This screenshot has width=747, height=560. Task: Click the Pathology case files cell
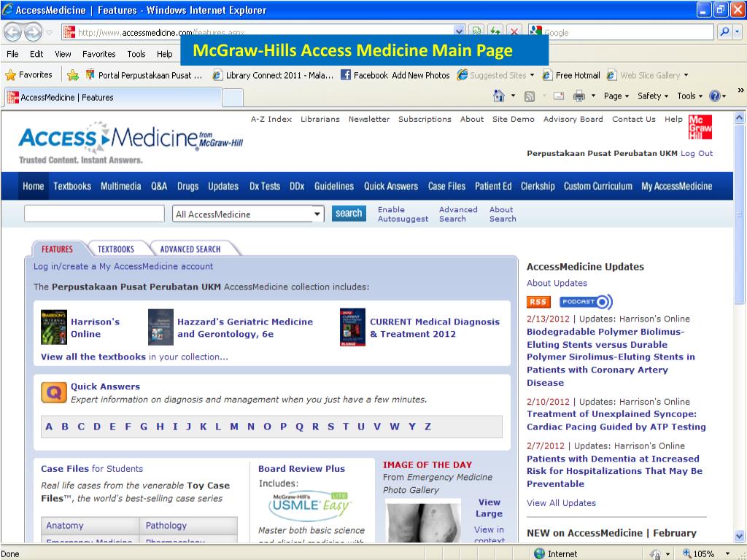pos(188,525)
